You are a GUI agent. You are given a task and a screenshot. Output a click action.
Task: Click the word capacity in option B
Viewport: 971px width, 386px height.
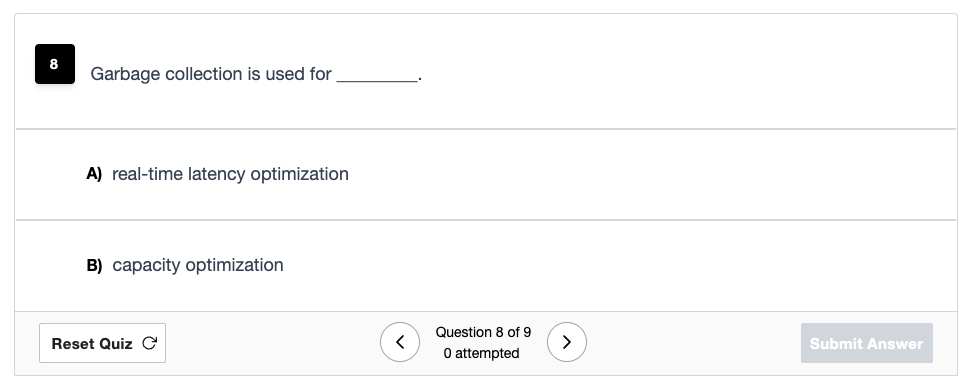click(146, 265)
